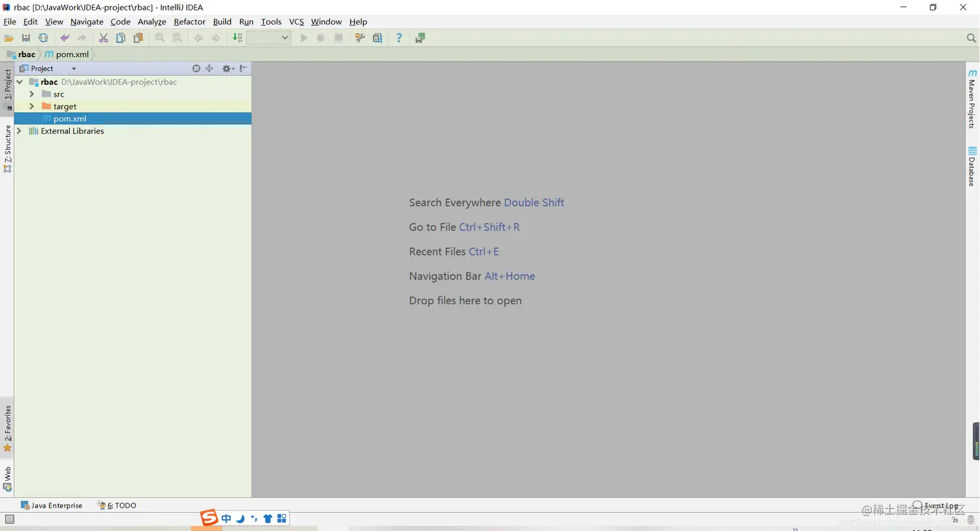Click the Redo arrow icon
The image size is (980, 531).
click(x=82, y=38)
